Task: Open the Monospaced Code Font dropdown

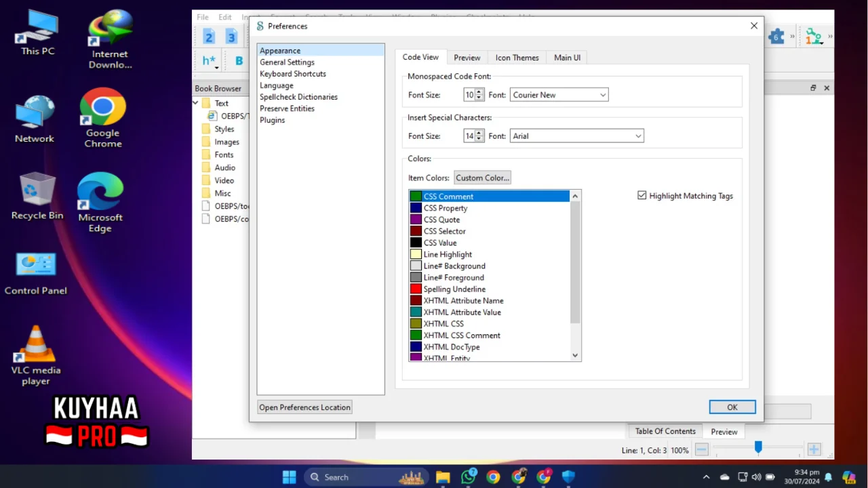Action: (x=559, y=95)
